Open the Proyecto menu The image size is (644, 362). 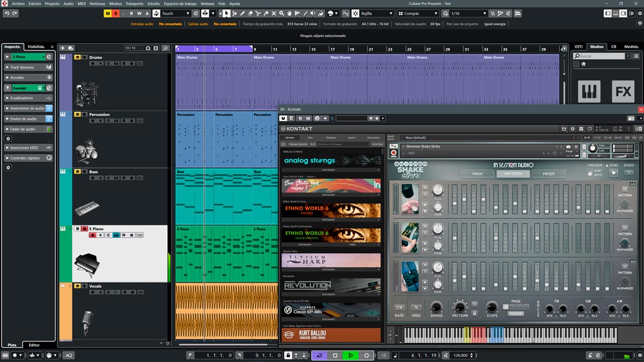52,4
